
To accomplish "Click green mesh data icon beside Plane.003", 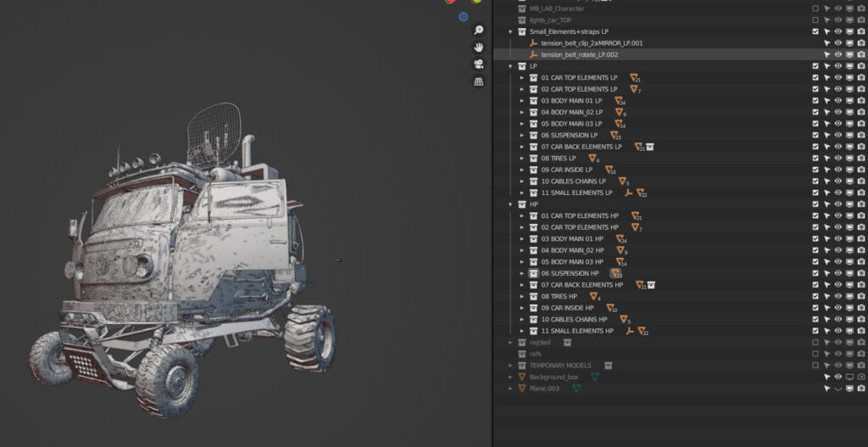I will [x=576, y=388].
